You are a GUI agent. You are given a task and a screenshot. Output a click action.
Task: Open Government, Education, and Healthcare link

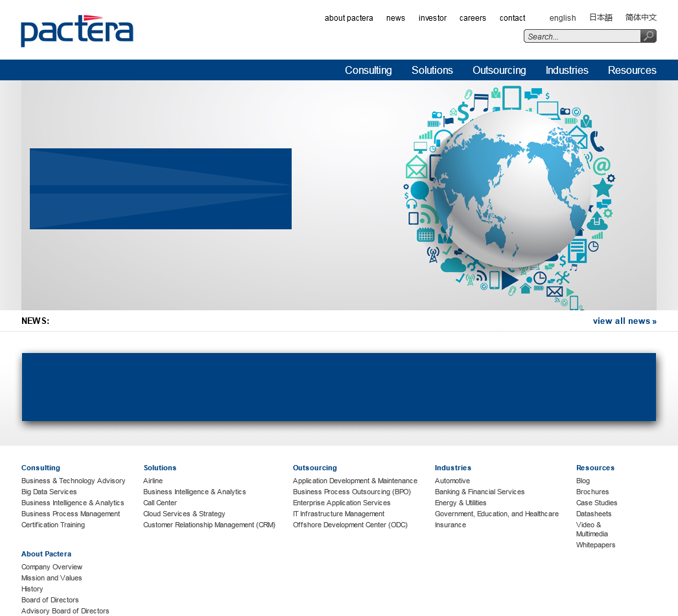[x=497, y=514]
